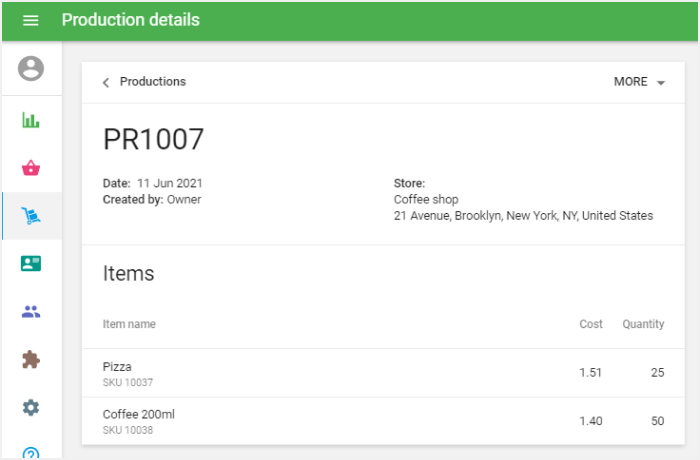Open Integrations puzzle piece icon
The image size is (700, 460).
(x=31, y=359)
